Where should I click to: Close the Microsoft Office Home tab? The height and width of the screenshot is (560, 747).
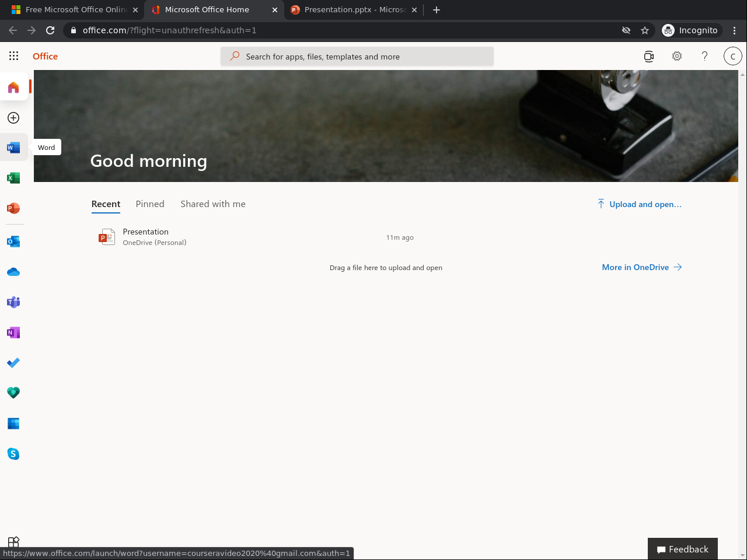(x=275, y=10)
